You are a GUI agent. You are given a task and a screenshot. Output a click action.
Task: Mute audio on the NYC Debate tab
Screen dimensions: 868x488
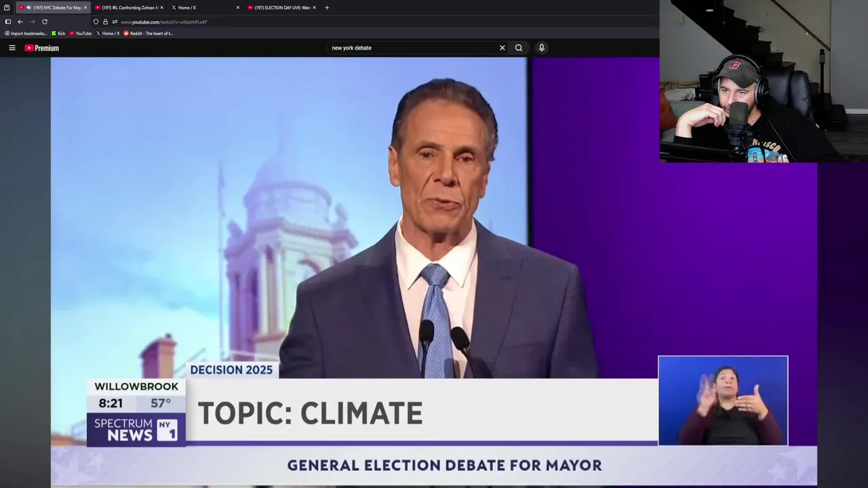28,7
